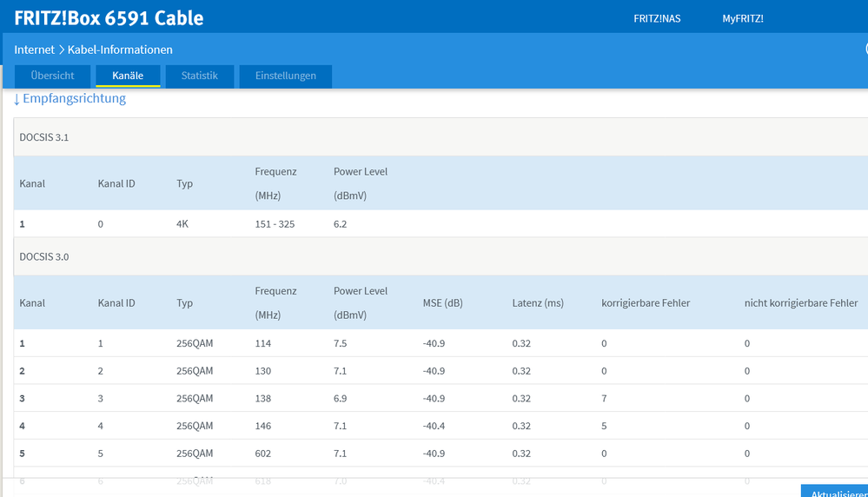The height and width of the screenshot is (497, 868).
Task: Click the FRITZ!Box 6591 Cable logo title
Action: pos(109,18)
